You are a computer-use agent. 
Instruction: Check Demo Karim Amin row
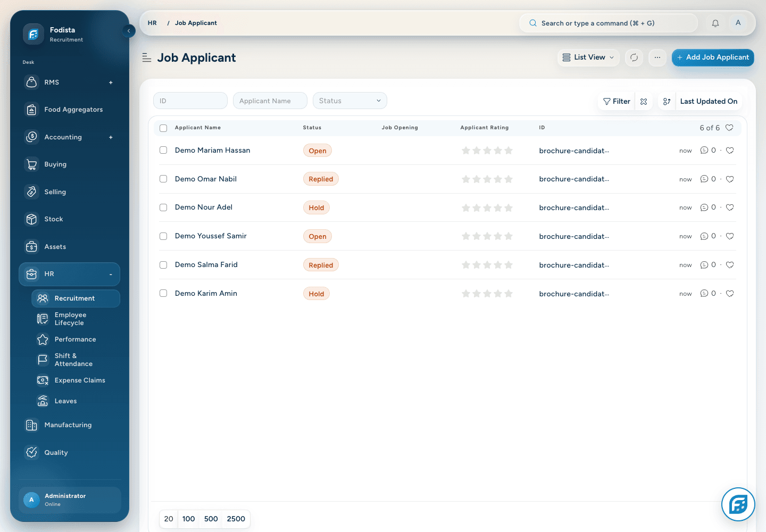(163, 294)
